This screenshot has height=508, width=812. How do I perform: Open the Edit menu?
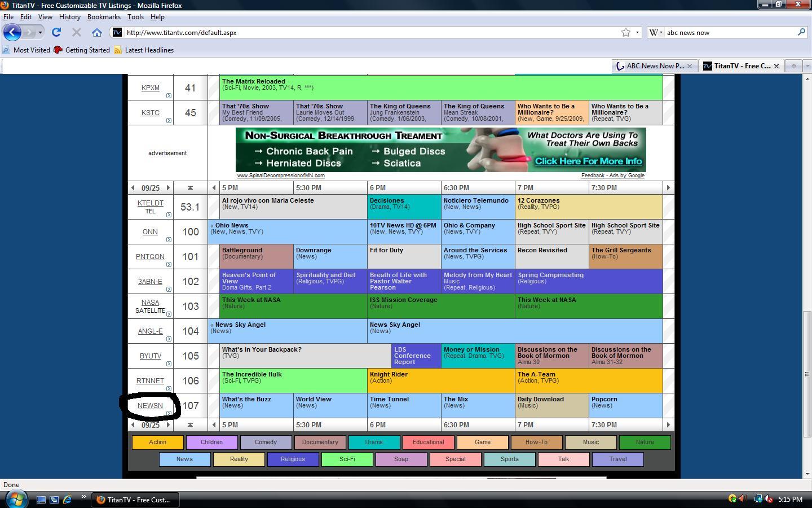coord(26,17)
